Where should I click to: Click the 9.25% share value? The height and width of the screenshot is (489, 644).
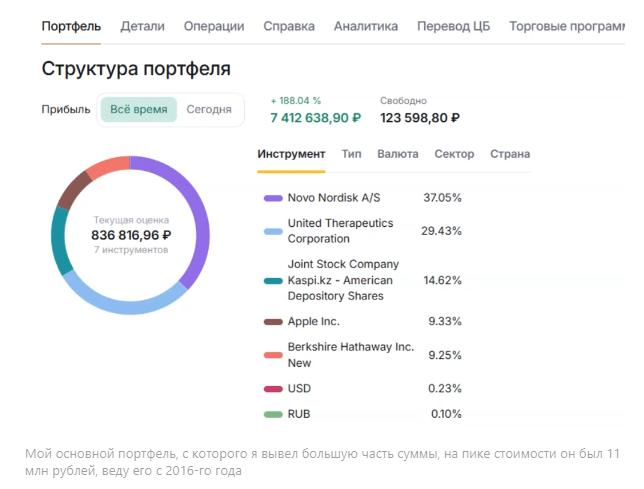coord(445,355)
